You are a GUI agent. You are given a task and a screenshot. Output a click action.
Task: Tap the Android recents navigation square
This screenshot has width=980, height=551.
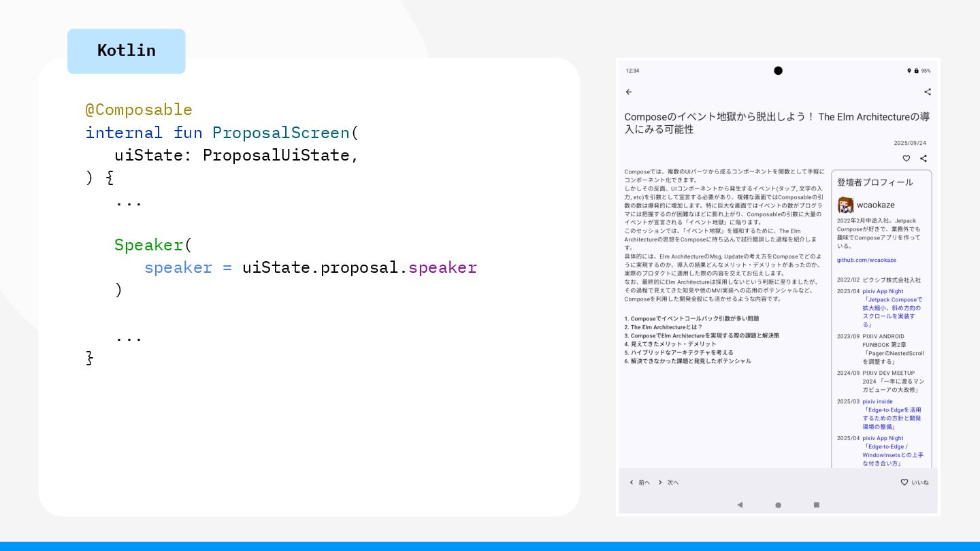click(x=816, y=505)
